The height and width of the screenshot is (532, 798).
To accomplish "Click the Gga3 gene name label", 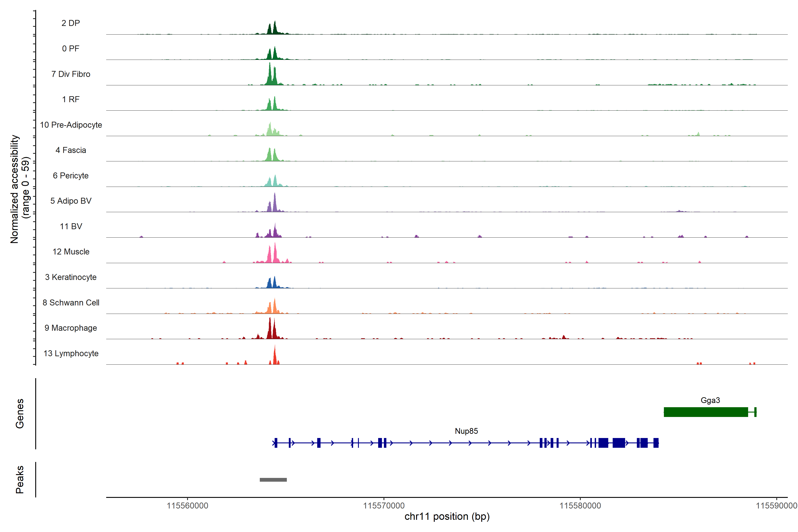I will (710, 400).
